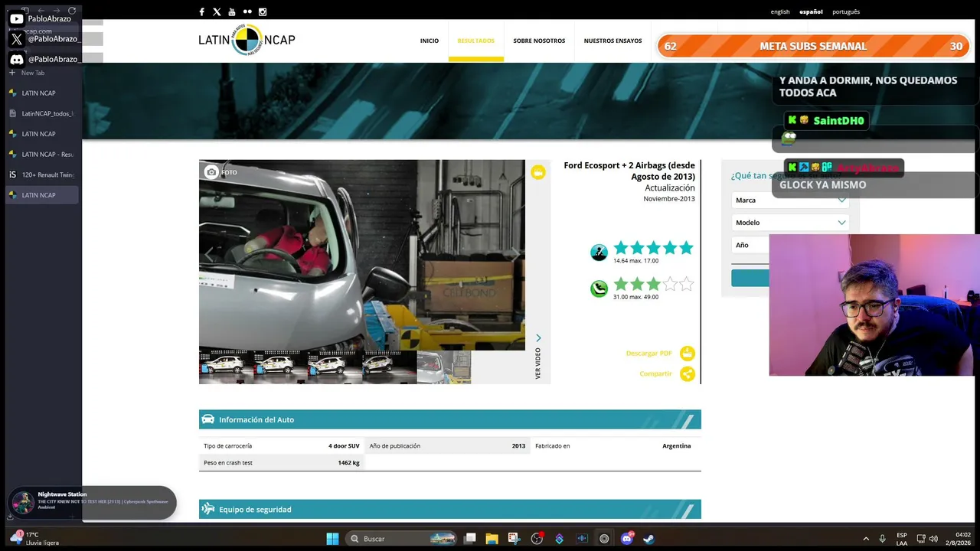Image resolution: width=980 pixels, height=551 pixels.
Task: Click the browser back arrow in the sidebar
Action: click(x=41, y=11)
